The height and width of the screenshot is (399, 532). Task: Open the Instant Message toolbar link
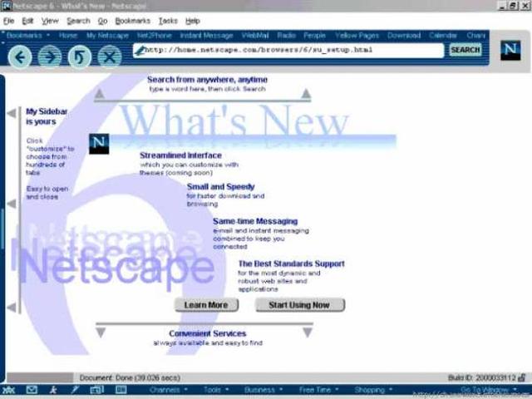pos(207,35)
